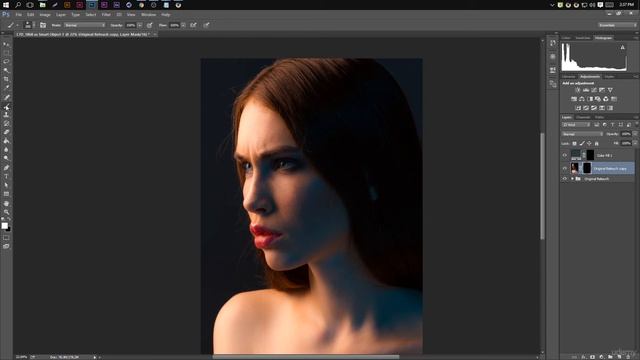Switch to the Channels tab
Viewport: 640px width, 360px height.
click(583, 117)
